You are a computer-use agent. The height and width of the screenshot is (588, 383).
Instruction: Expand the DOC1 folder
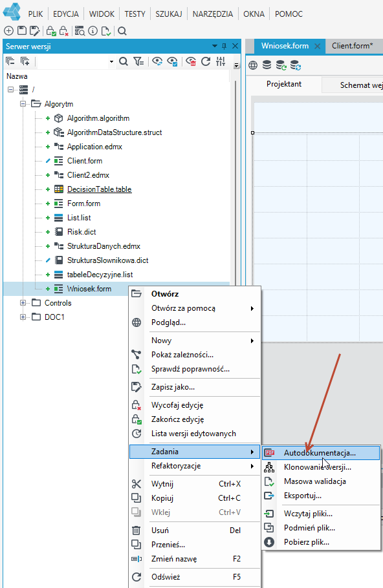pos(23,317)
